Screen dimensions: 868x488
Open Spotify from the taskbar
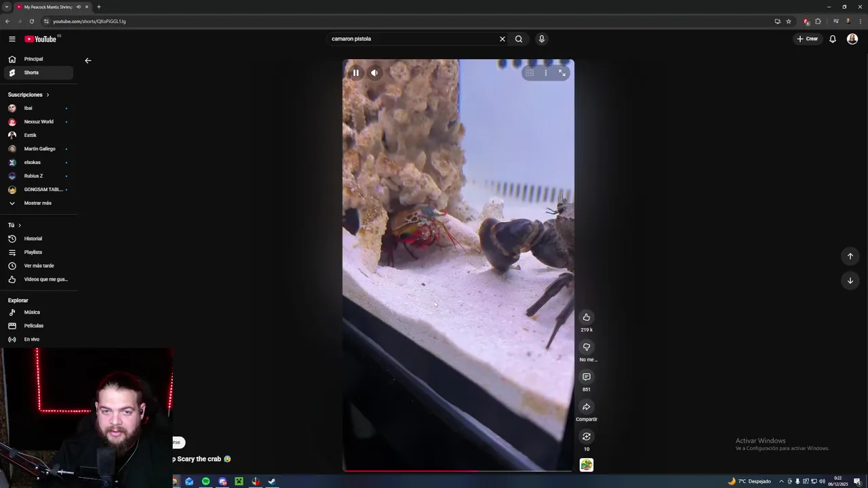206,481
